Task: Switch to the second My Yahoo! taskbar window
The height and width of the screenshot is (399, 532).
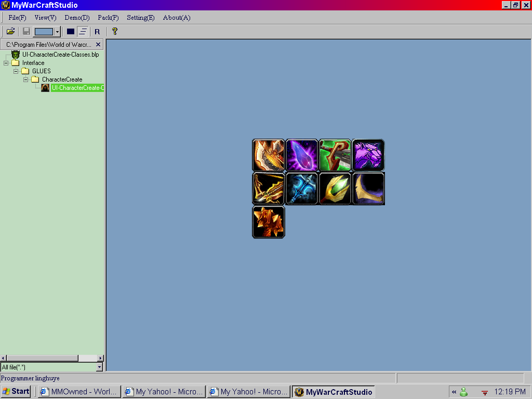Action: coord(249,392)
